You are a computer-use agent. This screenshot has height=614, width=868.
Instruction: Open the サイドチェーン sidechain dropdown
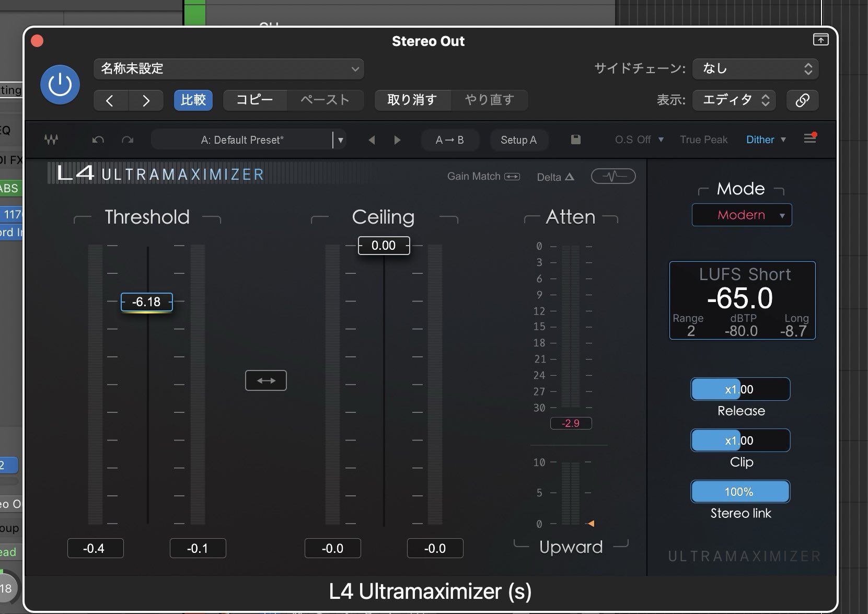click(756, 69)
